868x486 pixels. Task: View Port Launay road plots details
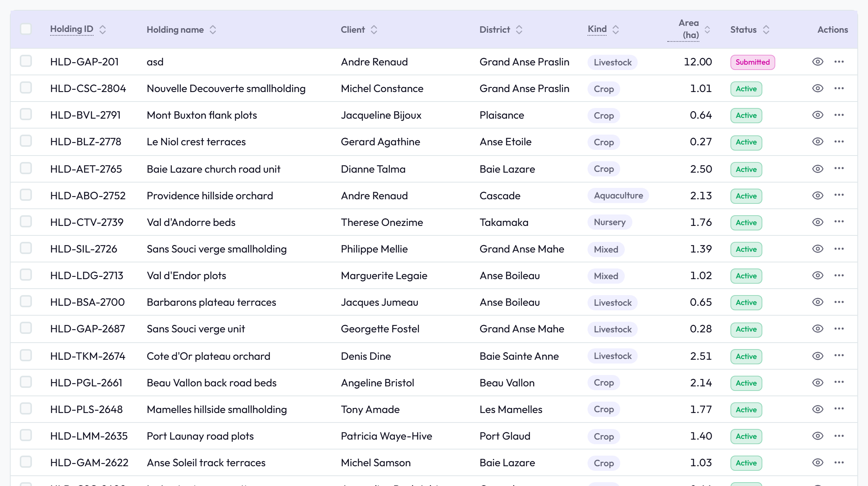tap(817, 436)
